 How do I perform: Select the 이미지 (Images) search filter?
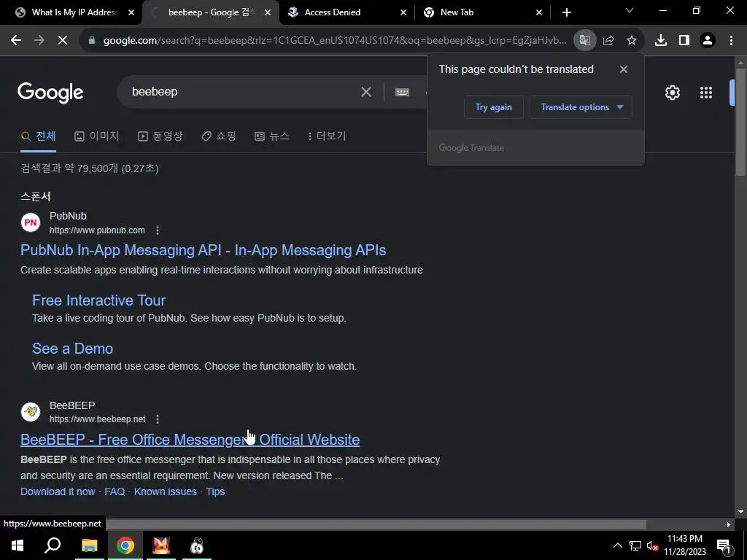click(97, 136)
